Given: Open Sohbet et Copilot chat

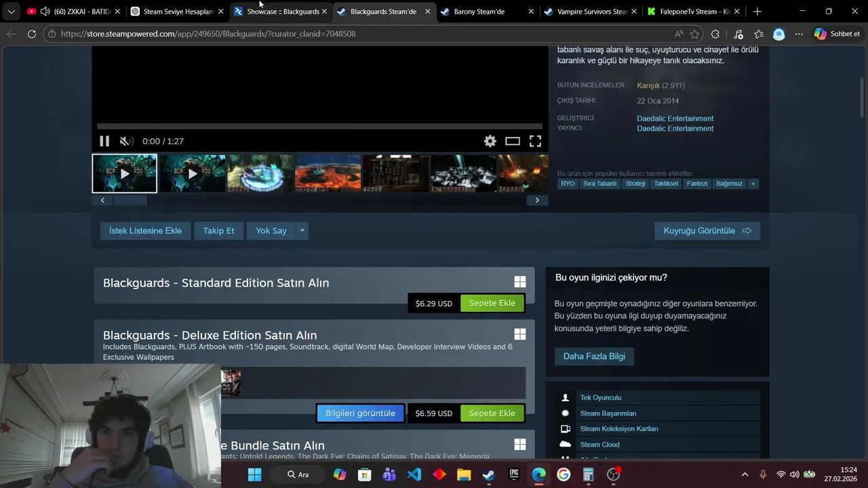Looking at the screenshot, I should (837, 34).
